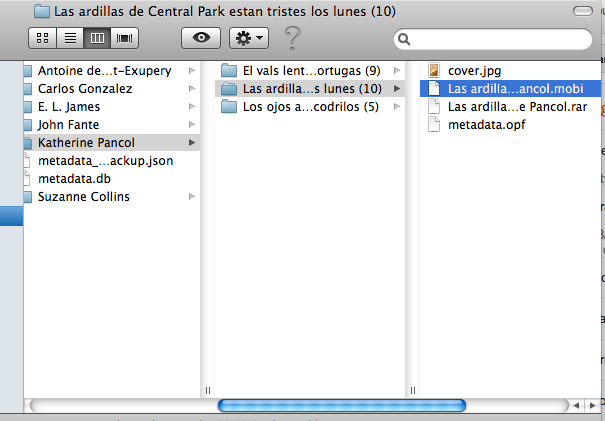Expand arrow next to Suzanne Collins

click(x=192, y=197)
